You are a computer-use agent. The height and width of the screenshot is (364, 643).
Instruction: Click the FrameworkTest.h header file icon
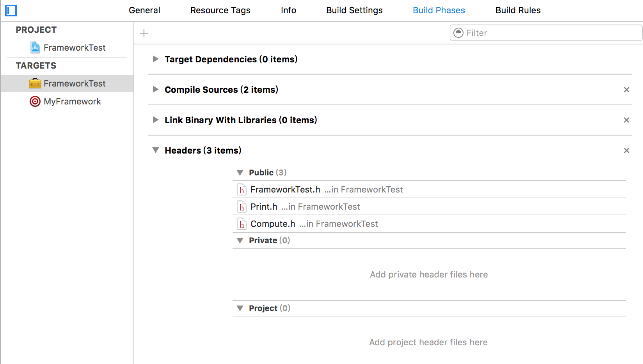pos(242,190)
